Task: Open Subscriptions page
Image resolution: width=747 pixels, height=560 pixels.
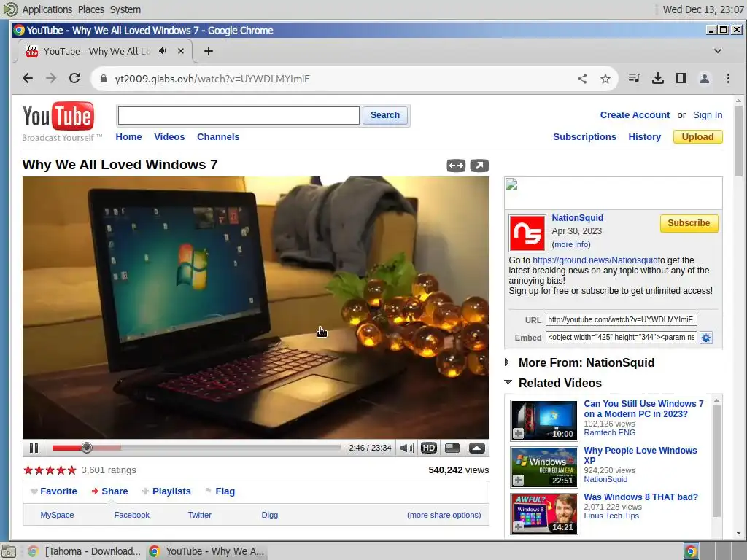Action: click(x=584, y=137)
